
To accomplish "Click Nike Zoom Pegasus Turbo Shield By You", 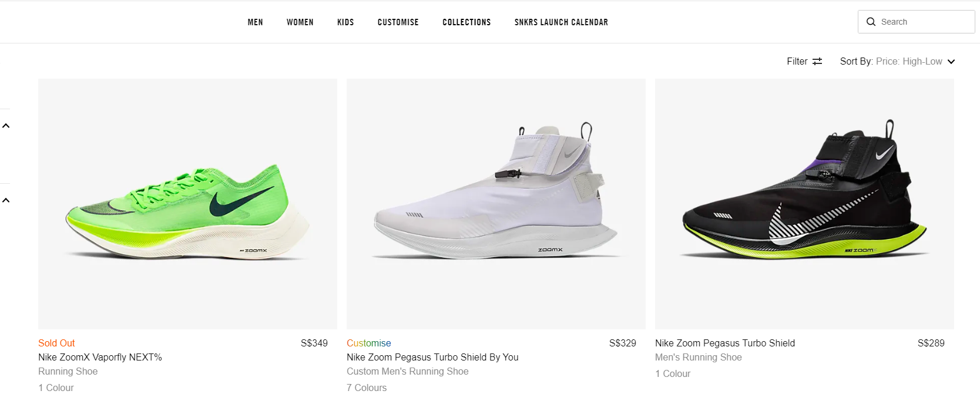I will coord(432,357).
